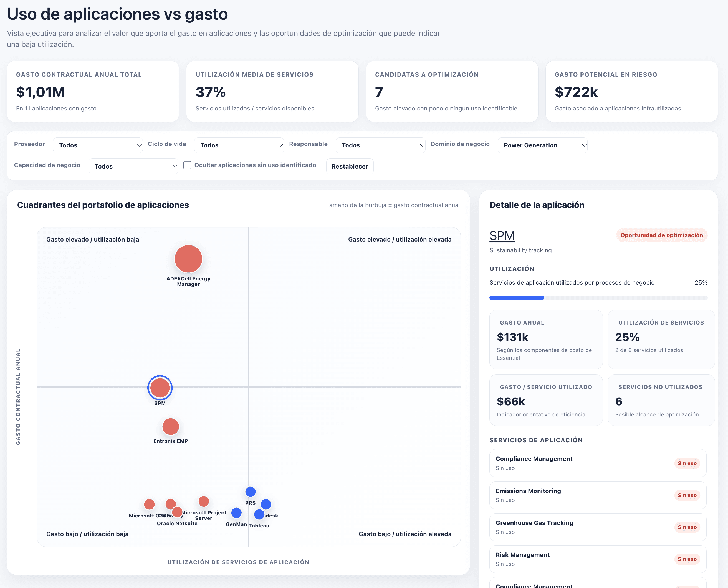
Task: Select the Tableau bubble
Action: click(x=259, y=514)
